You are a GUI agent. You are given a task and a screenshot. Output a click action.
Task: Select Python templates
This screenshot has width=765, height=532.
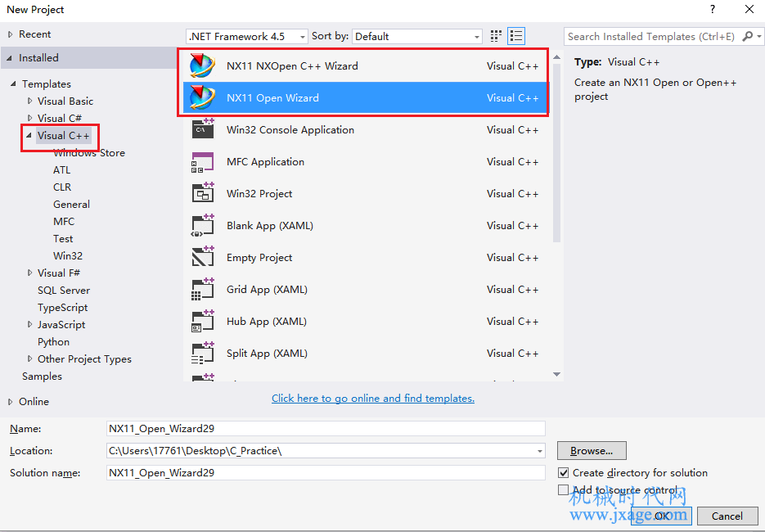click(53, 341)
